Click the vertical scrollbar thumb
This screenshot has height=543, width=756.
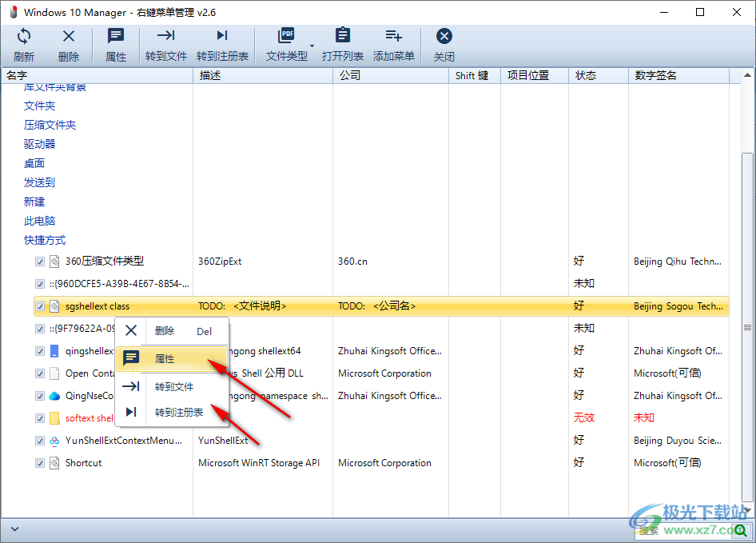(x=747, y=240)
